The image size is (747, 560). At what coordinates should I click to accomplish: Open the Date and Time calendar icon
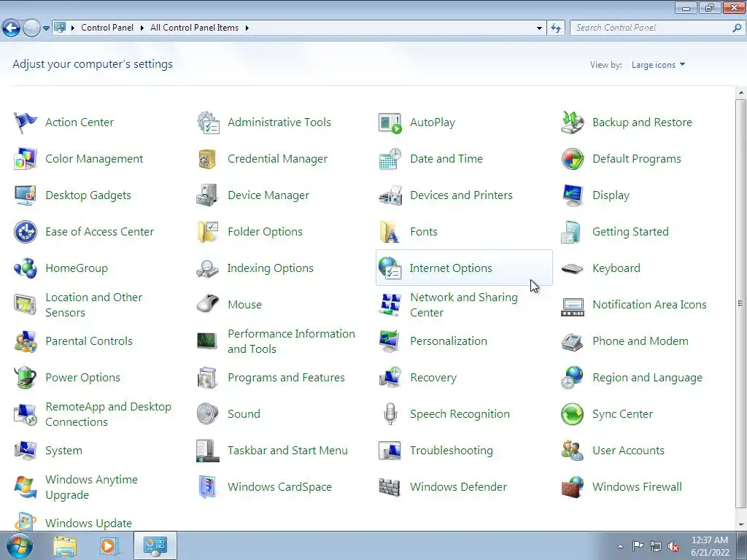[x=390, y=159]
